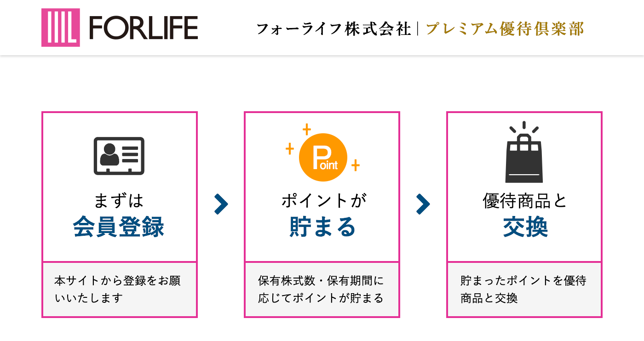Click the plus sparkle right of the Point coin
This screenshot has width=644, height=341.
(355, 165)
